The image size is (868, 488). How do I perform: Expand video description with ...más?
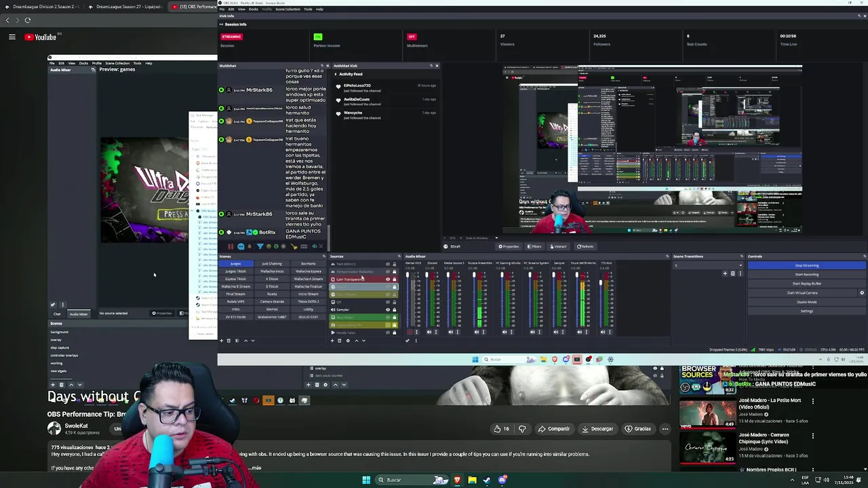pos(254,468)
